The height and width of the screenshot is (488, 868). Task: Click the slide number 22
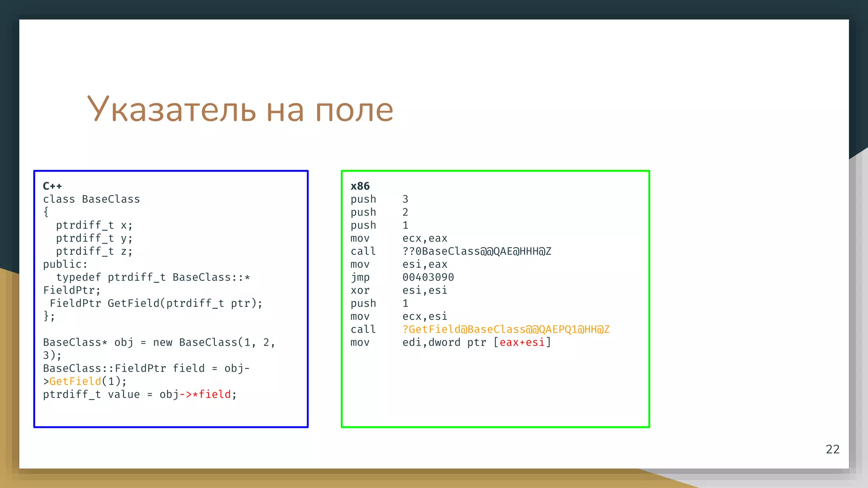pos(832,449)
